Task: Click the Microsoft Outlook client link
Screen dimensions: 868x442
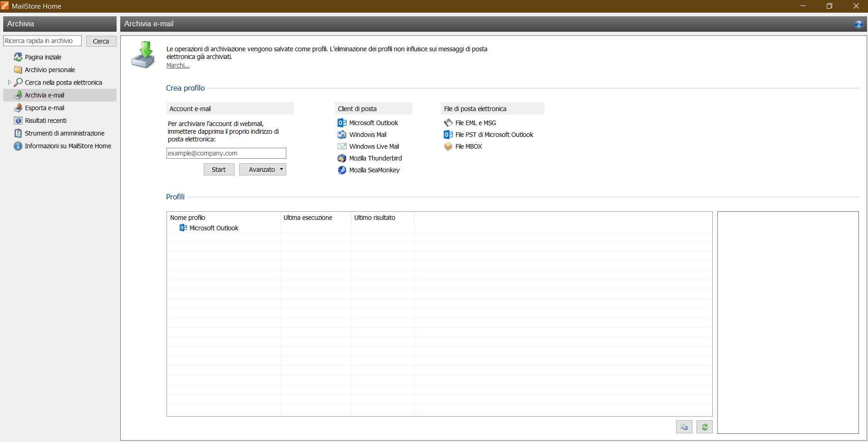Action: pos(373,123)
